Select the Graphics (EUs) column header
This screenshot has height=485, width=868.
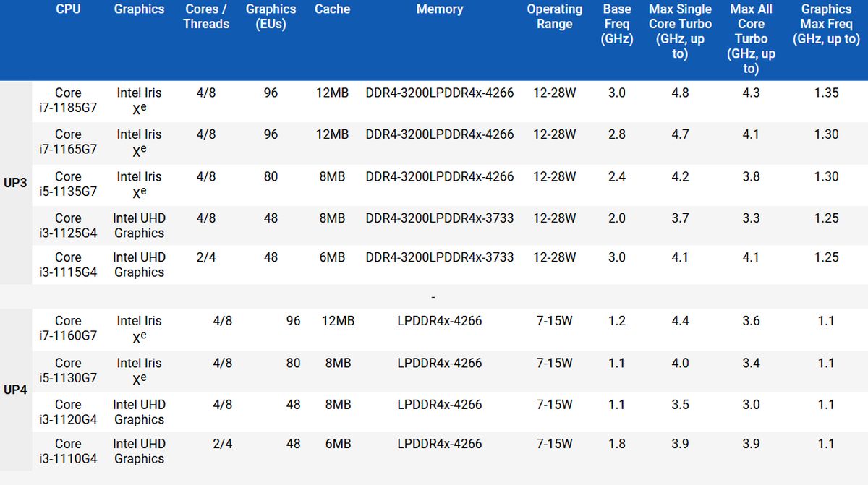tap(271, 17)
